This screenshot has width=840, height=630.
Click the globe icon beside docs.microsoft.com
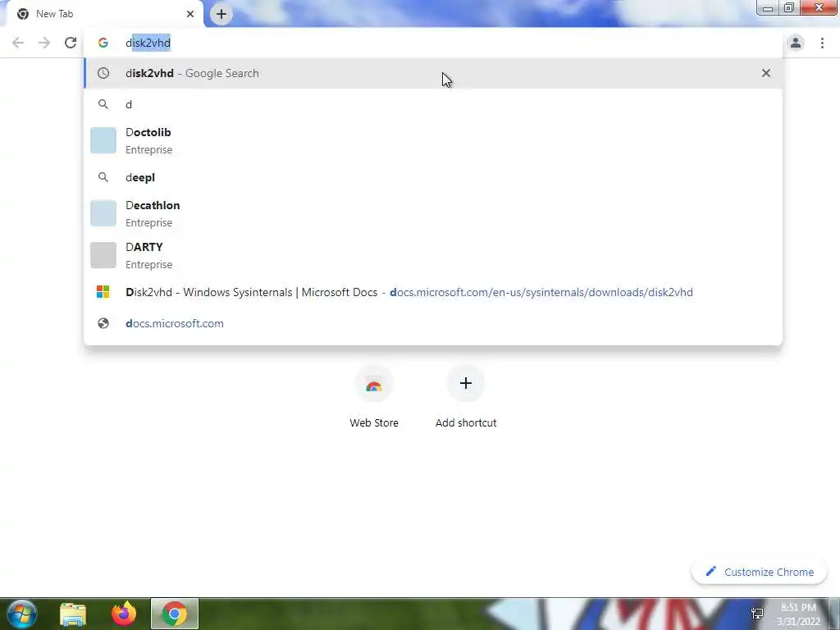103,323
